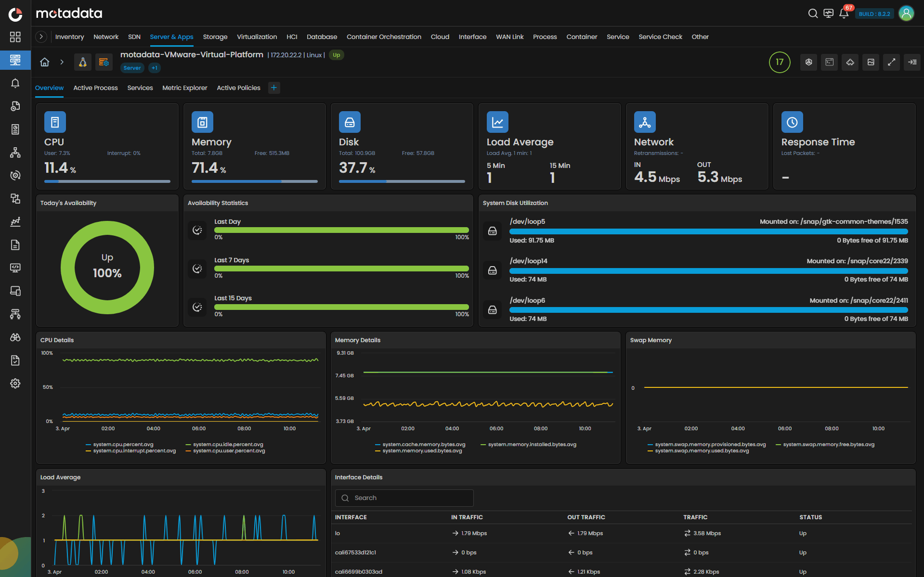
Task: Click the topology icon in left sidebar
Action: click(15, 153)
